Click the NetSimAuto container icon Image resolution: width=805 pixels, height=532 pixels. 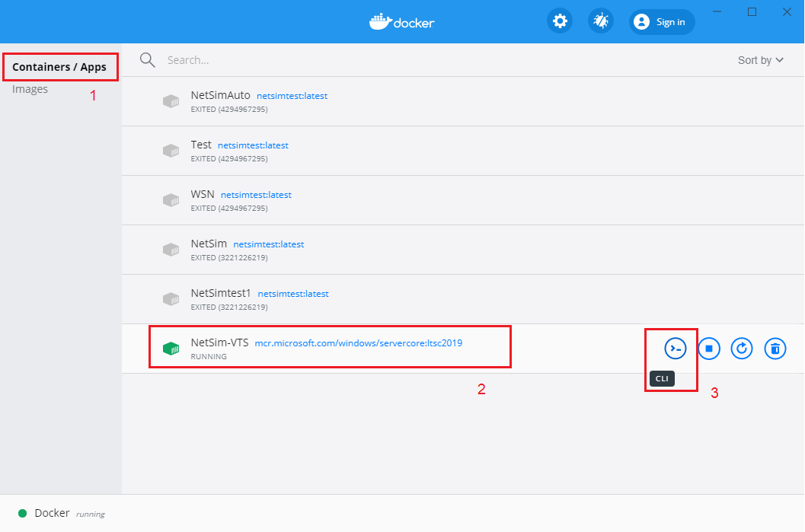[171, 101]
